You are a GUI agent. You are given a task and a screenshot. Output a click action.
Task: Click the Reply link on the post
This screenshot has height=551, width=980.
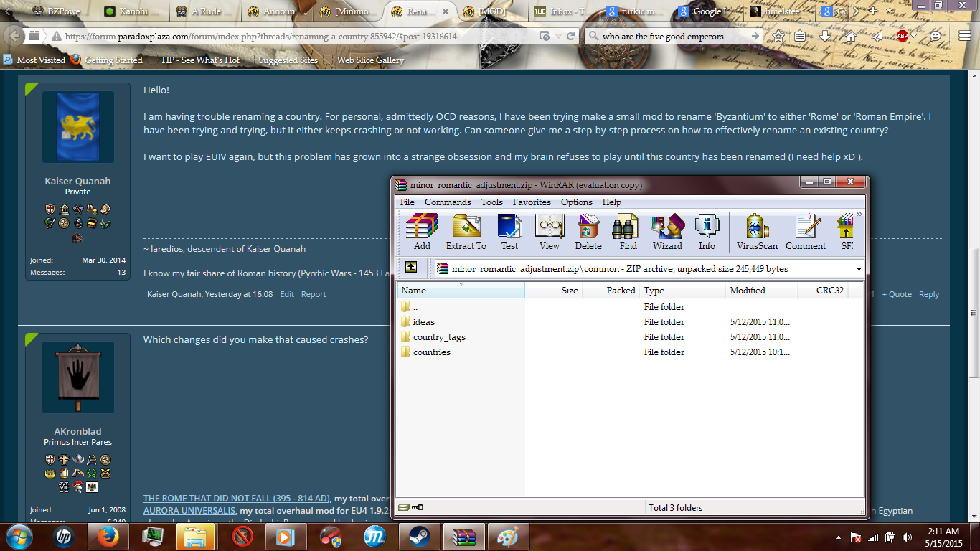tap(929, 294)
